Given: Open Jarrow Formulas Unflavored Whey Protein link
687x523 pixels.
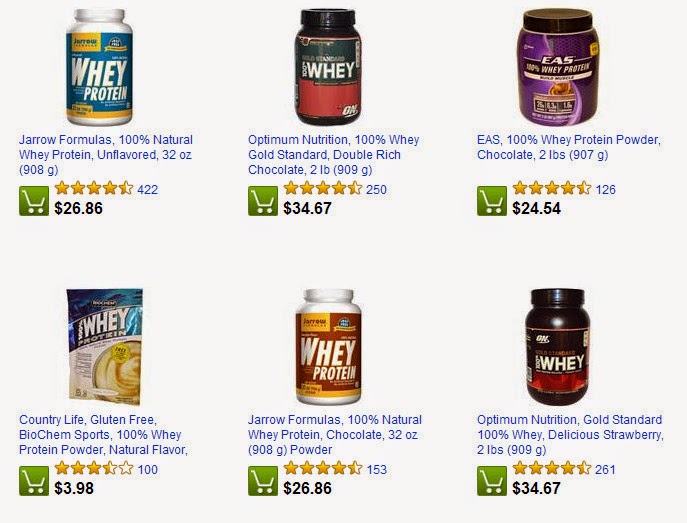Looking at the screenshot, I should pos(106,155).
